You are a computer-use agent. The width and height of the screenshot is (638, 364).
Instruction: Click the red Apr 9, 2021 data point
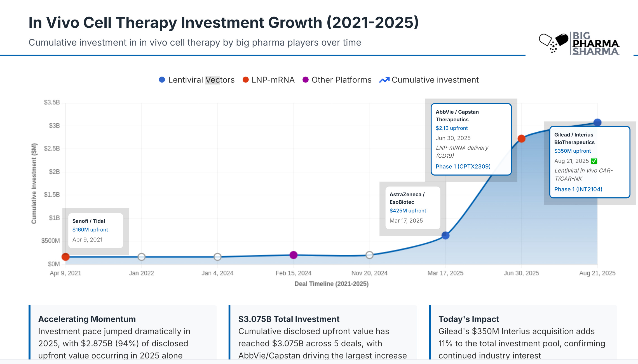[x=65, y=257]
